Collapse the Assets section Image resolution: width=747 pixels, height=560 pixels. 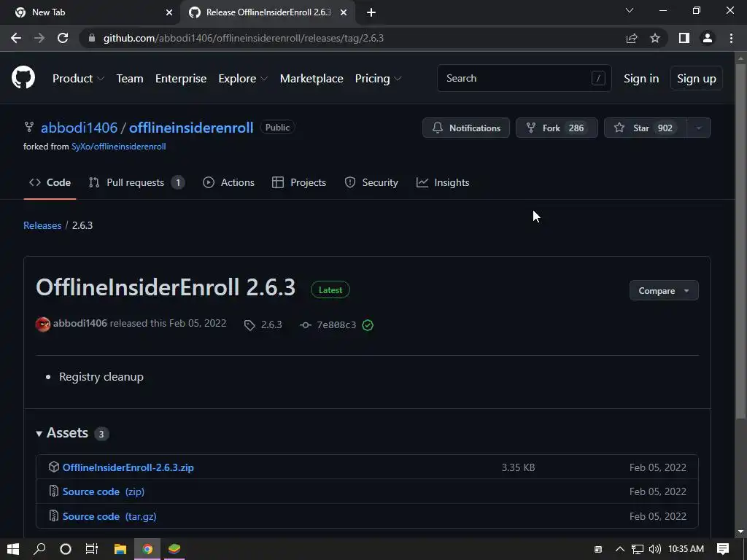[x=63, y=433]
